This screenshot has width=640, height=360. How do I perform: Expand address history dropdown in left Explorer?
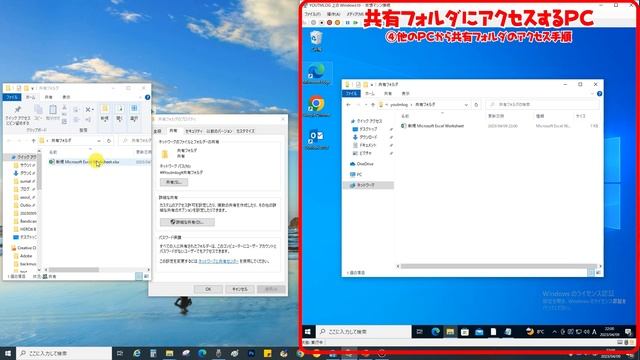pos(99,140)
